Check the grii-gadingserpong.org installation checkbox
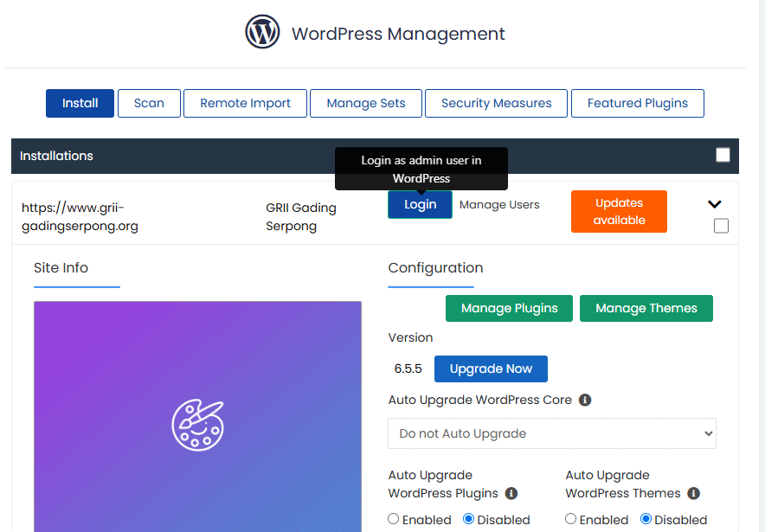Screen dimensions: 765x532 click(x=721, y=226)
